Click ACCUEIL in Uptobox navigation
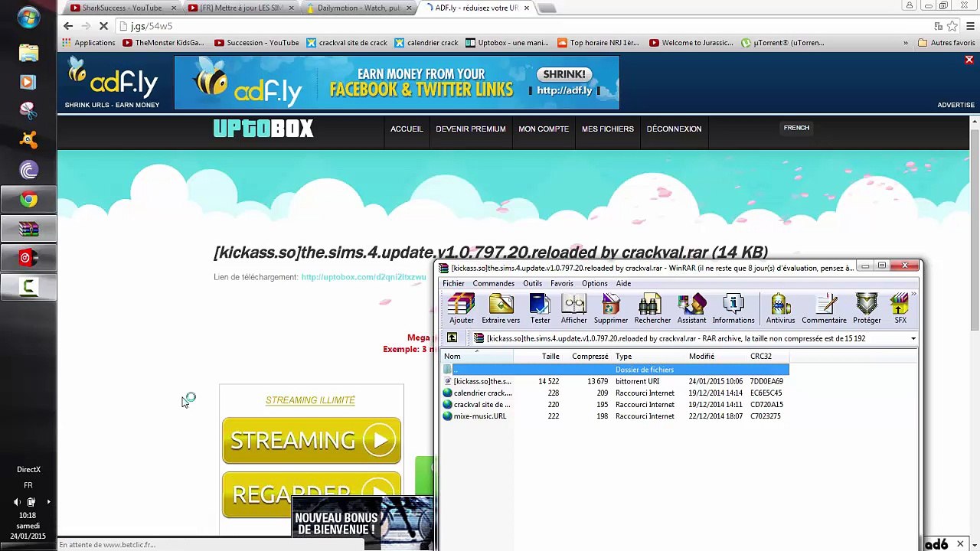This screenshot has width=980, height=551. pyautogui.click(x=407, y=129)
